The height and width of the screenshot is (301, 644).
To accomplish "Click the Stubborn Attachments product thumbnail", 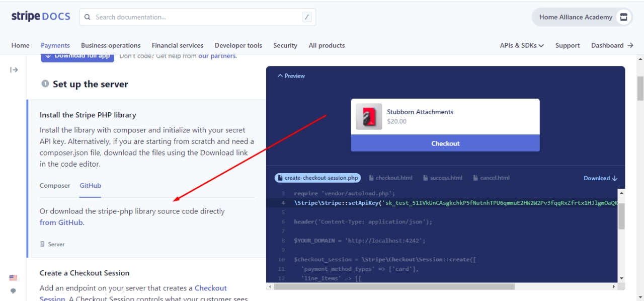I will coord(369,117).
